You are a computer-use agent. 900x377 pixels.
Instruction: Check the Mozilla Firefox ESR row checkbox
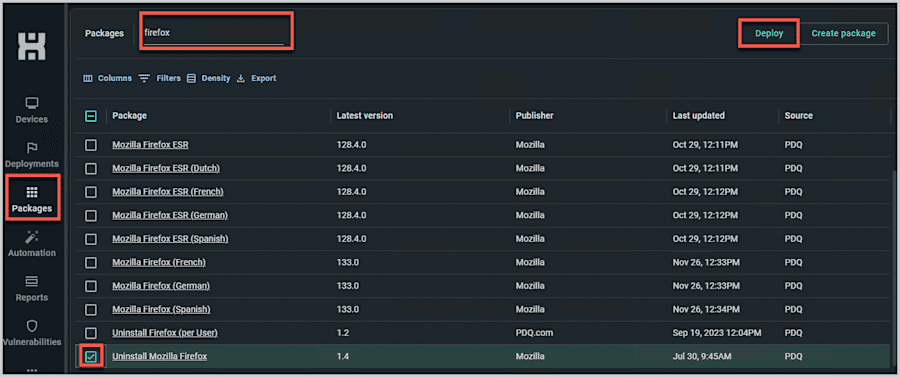pyautogui.click(x=91, y=145)
